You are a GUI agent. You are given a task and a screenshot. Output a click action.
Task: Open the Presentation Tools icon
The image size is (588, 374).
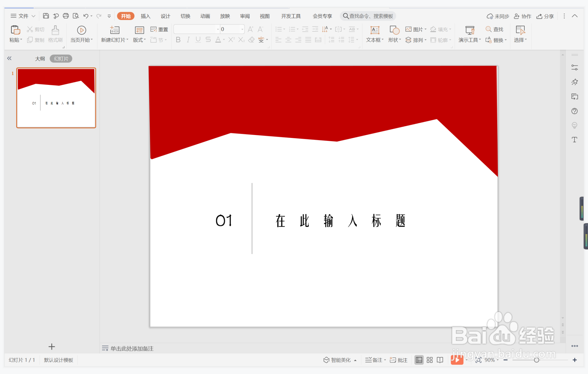[469, 30]
